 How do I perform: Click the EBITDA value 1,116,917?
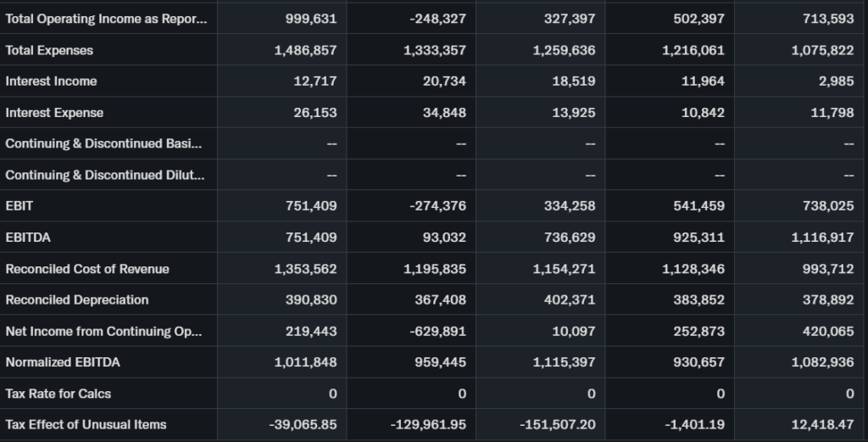click(822, 238)
